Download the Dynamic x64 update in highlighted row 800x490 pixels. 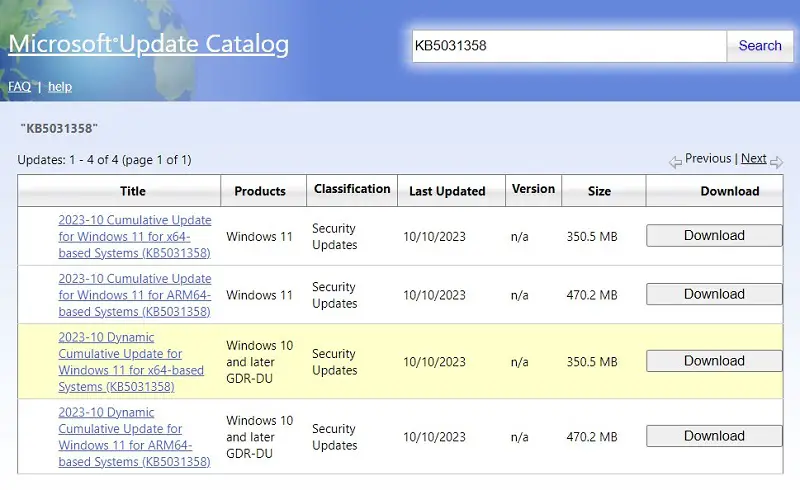pos(714,361)
